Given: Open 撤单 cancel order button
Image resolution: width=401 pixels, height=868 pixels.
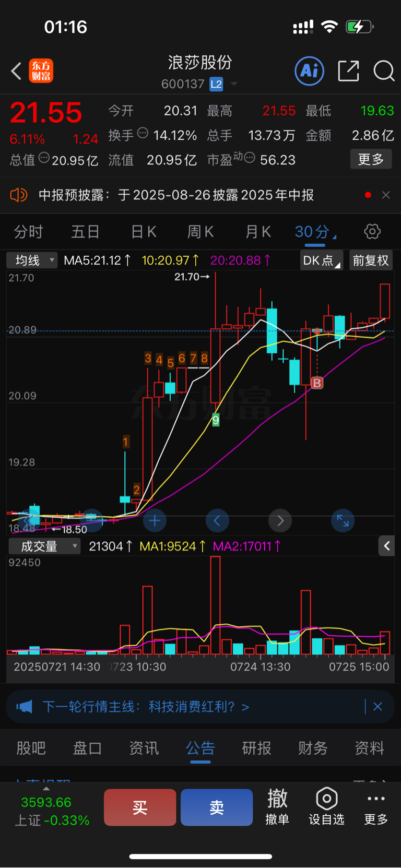Looking at the screenshot, I should 277,807.
